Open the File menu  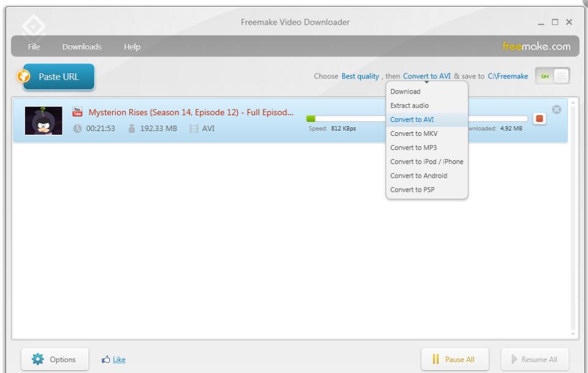point(34,47)
